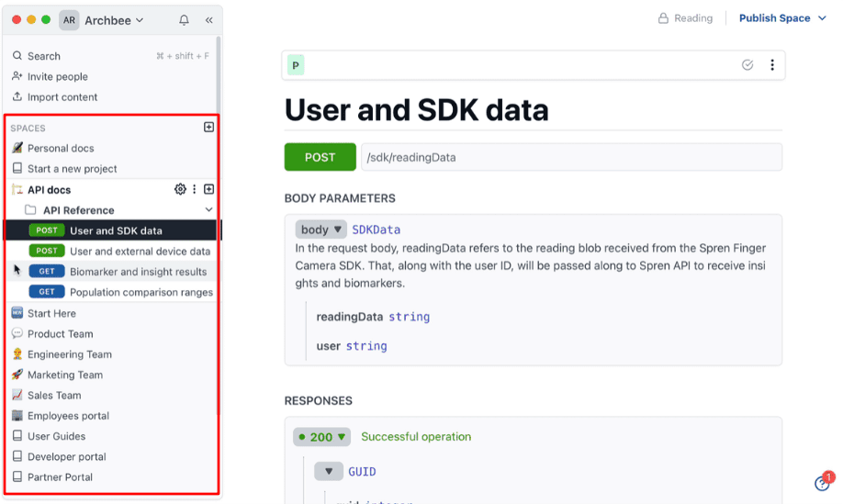Add a new space with plus icon
The image size is (843, 504).
pyautogui.click(x=208, y=128)
